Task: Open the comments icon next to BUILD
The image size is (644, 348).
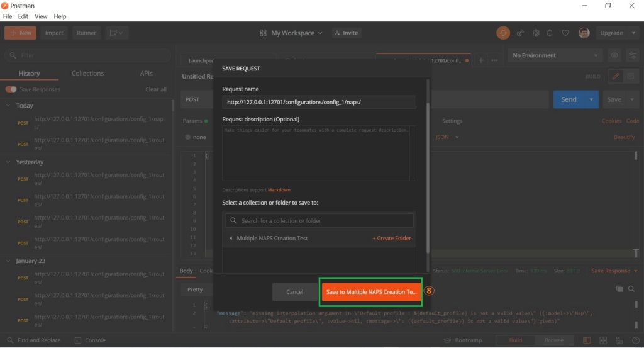Action: [x=631, y=76]
